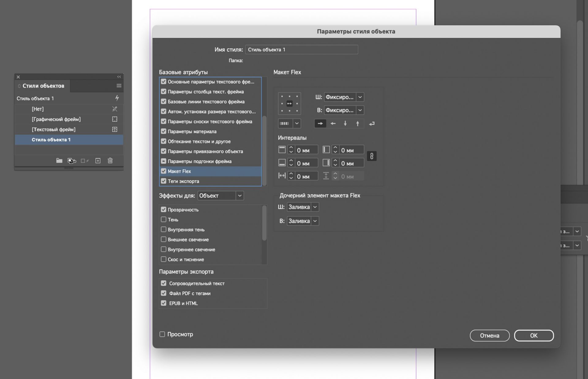Open the Стили объектов panel hamburger menu
The width and height of the screenshot is (588, 379).
coord(119,86)
